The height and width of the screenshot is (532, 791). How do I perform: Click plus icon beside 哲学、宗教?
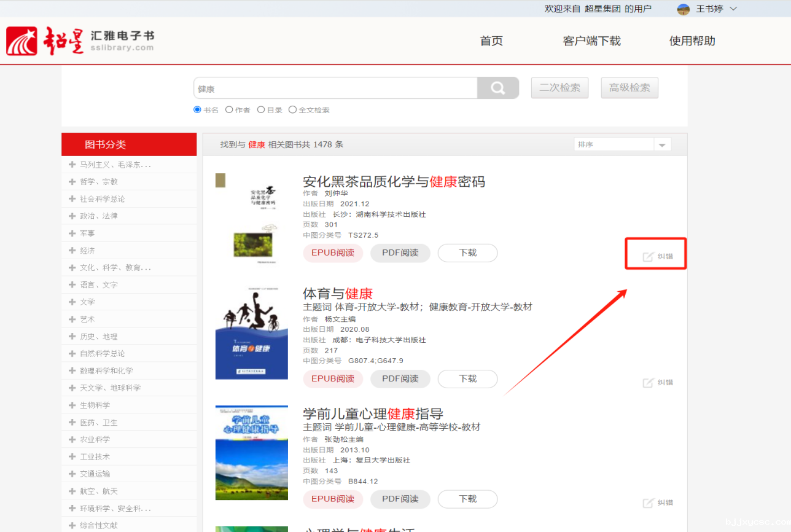(x=72, y=182)
